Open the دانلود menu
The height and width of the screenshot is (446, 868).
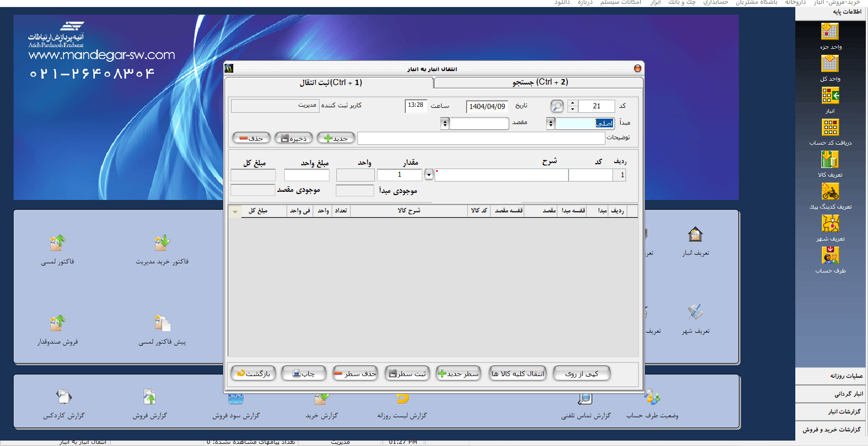pos(562,3)
